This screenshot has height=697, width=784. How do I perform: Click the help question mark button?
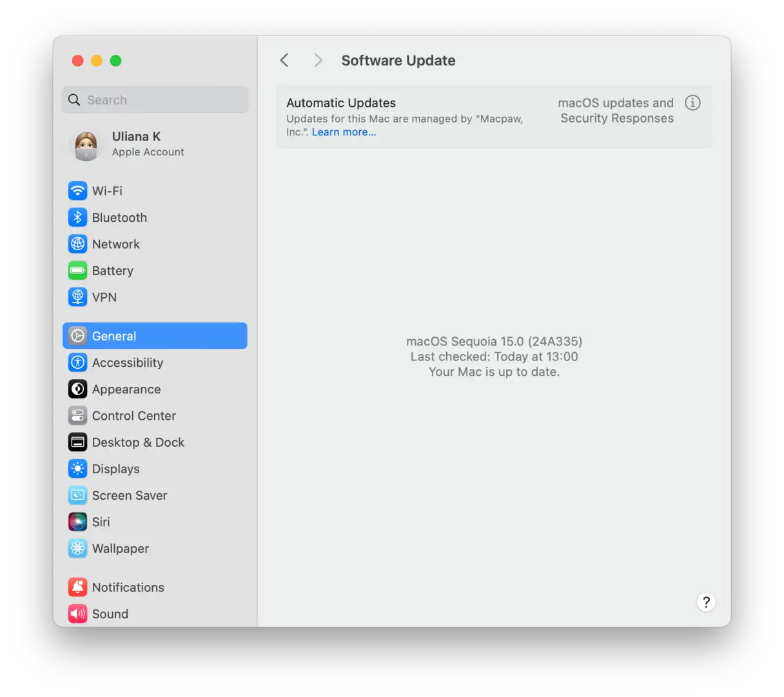[x=706, y=602]
